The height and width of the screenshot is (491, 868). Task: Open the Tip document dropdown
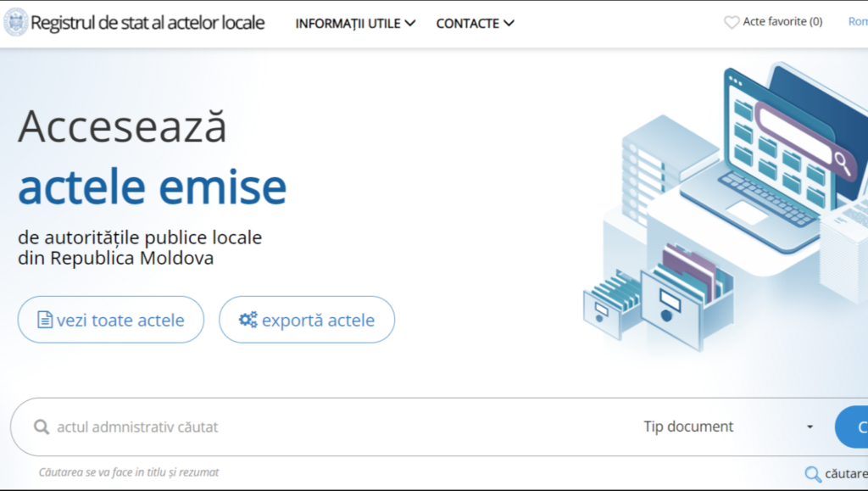pyautogui.click(x=687, y=427)
